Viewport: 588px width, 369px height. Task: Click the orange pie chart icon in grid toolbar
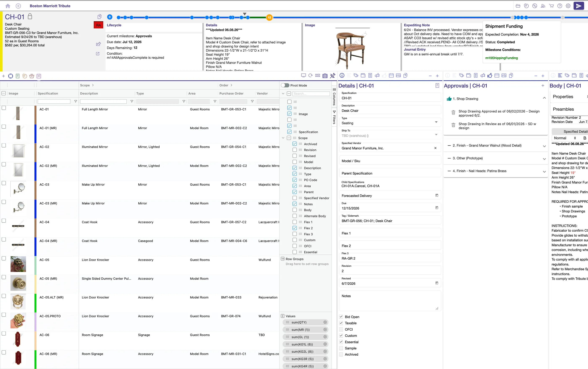pyautogui.click(x=25, y=76)
